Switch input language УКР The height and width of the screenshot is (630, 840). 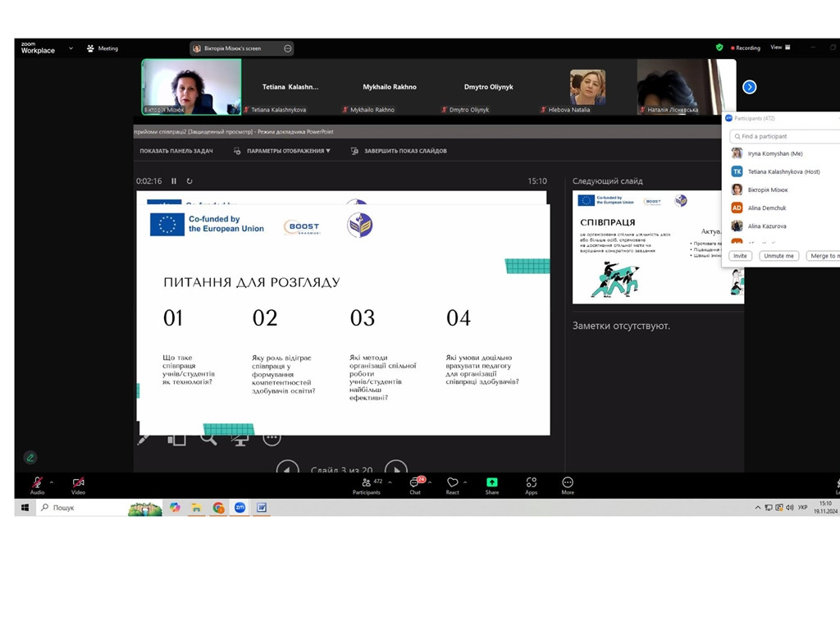tap(802, 507)
